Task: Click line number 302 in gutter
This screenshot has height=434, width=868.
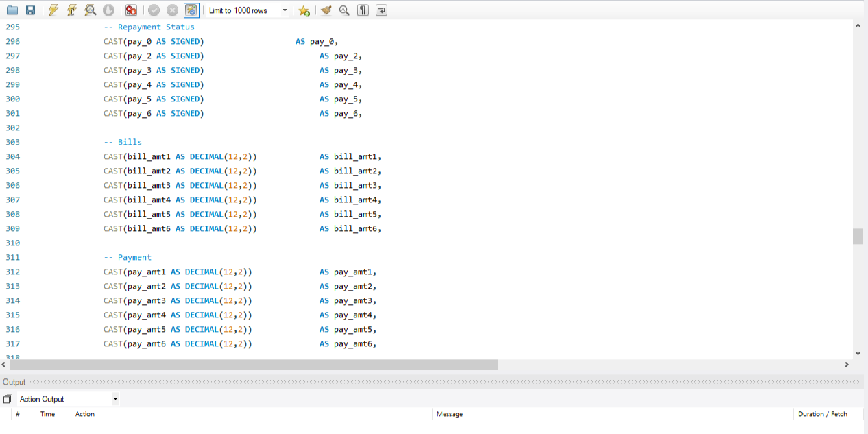Action: (12, 128)
